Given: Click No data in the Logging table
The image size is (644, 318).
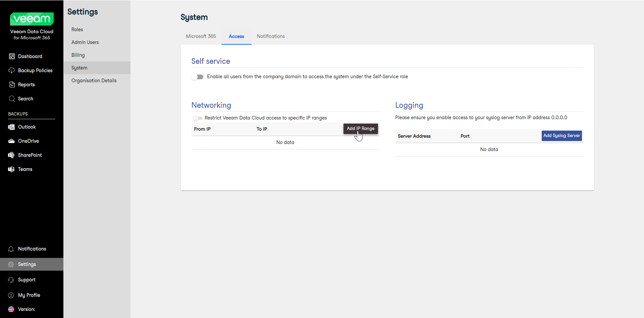Looking at the screenshot, I should pyautogui.click(x=489, y=149).
